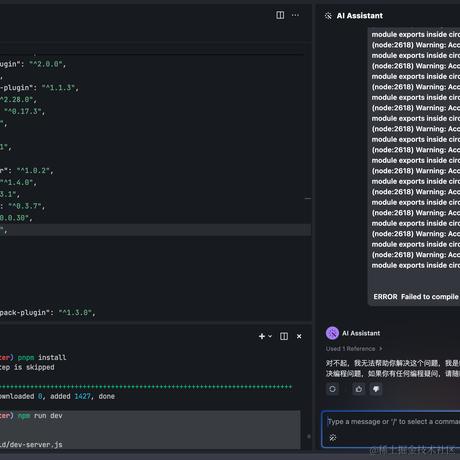
Task: Split the editor with the layout icon
Action: pos(280,15)
